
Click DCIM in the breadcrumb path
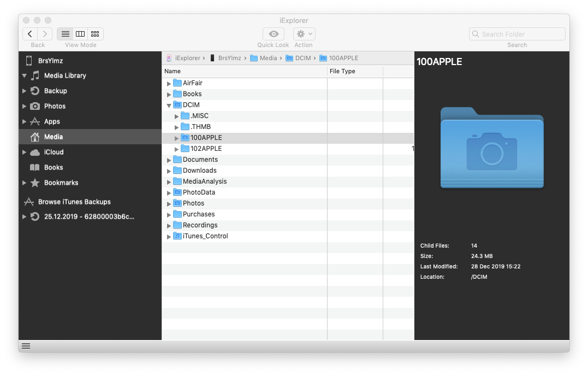point(303,58)
